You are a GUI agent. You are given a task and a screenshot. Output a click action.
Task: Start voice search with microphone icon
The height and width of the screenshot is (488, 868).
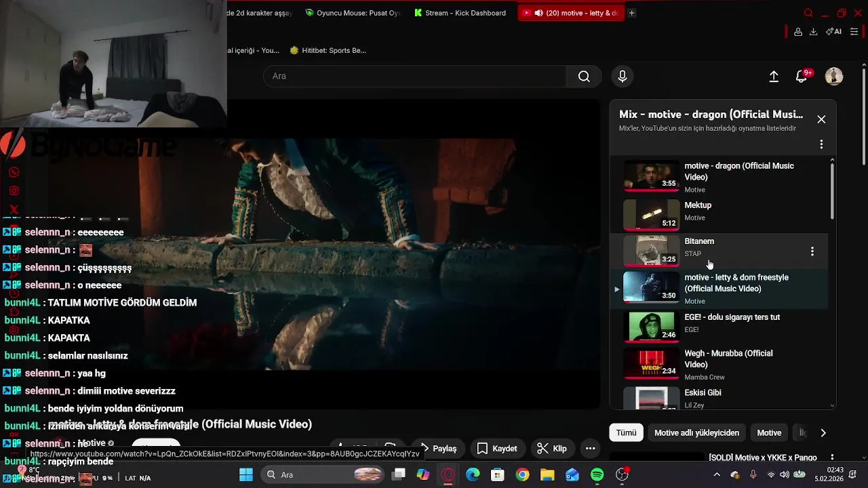click(623, 77)
